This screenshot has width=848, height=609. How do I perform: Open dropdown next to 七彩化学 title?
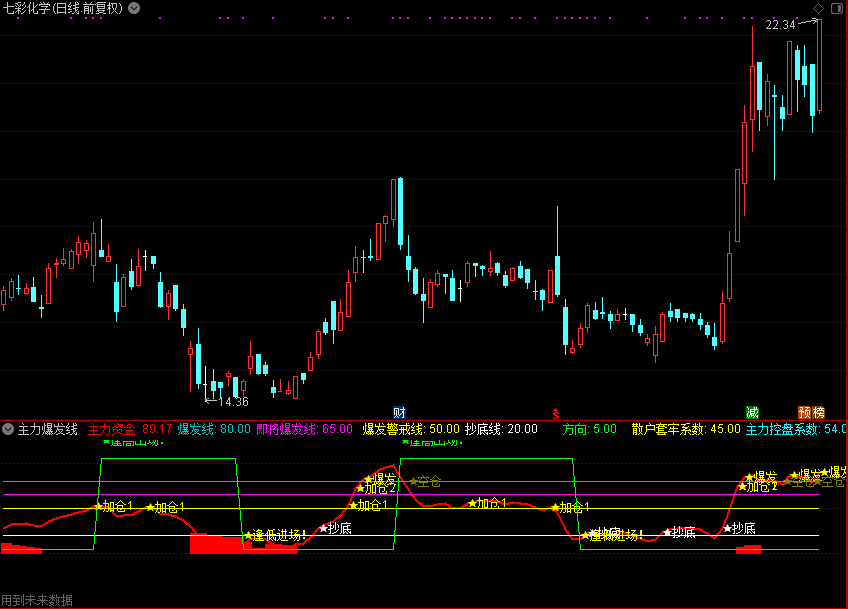coord(135,8)
